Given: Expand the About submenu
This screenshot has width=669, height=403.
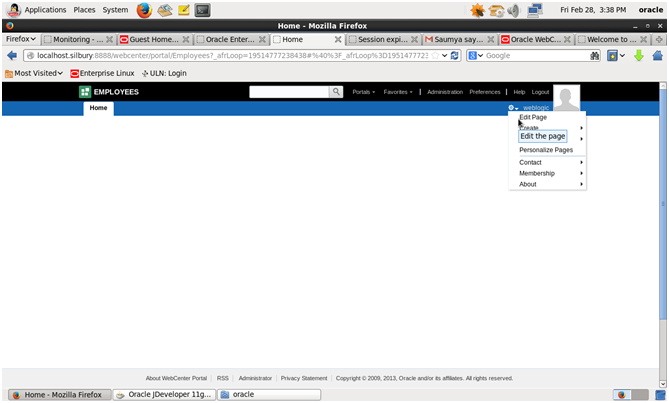Looking at the screenshot, I should tap(547, 184).
